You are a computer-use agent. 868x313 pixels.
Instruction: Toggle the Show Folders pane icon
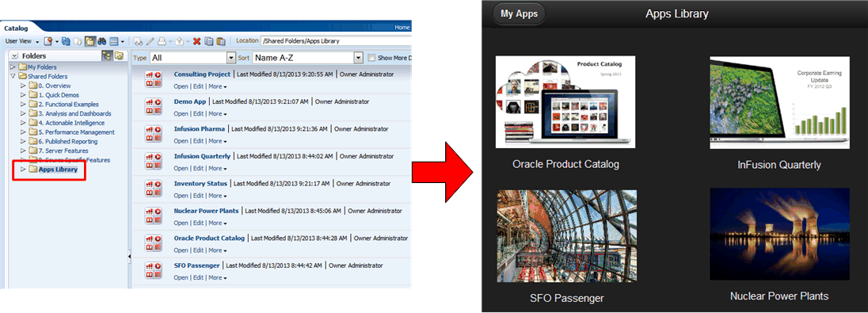[90, 41]
